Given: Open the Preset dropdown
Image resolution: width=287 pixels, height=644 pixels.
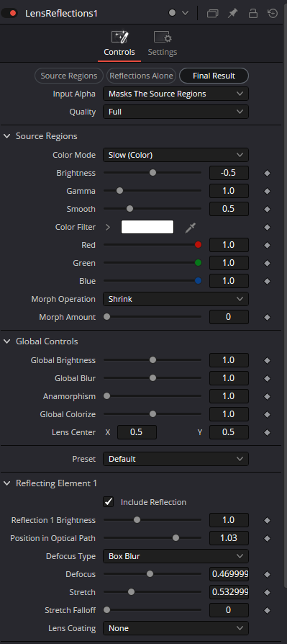Looking at the screenshot, I should tap(176, 459).
